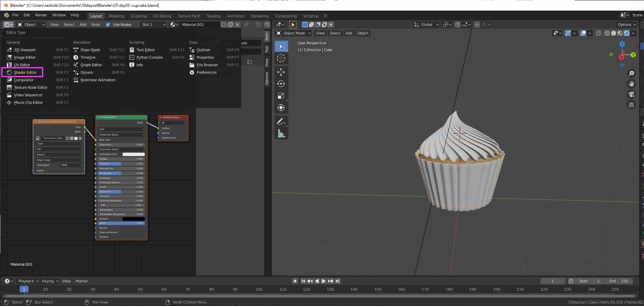644x306 pixels.
Task: Click the viewport zoom magnifier icon
Action: 631,73
